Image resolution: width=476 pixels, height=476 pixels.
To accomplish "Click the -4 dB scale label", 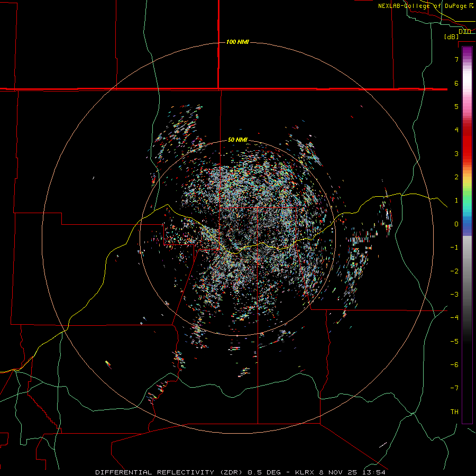I will pyautogui.click(x=454, y=318).
